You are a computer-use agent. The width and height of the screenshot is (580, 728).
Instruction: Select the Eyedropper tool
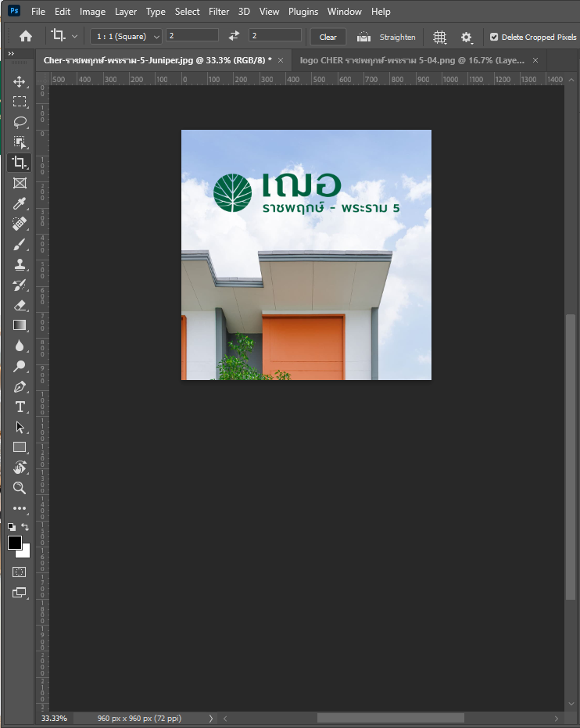click(x=19, y=203)
